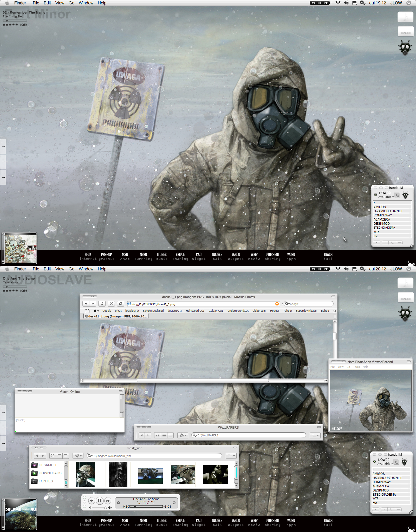Open the Google bookmark in Firefox
The width and height of the screenshot is (416, 532).
point(107,311)
